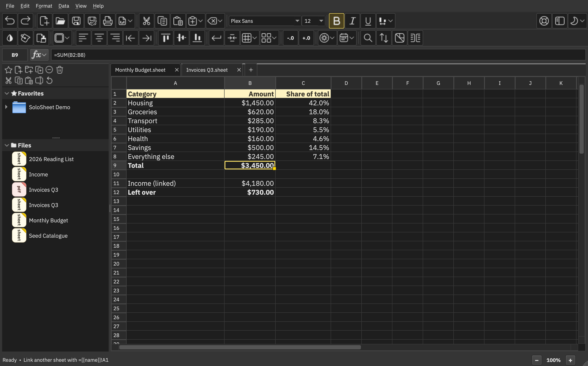The image size is (588, 366).
Task: Open the font size 12 dropdown
Action: pyautogui.click(x=313, y=21)
